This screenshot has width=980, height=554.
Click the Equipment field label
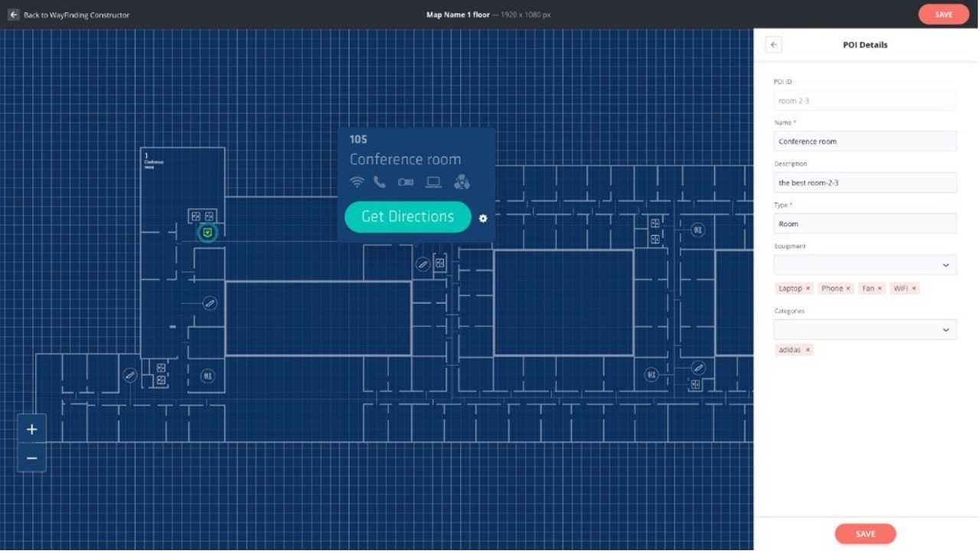789,246
